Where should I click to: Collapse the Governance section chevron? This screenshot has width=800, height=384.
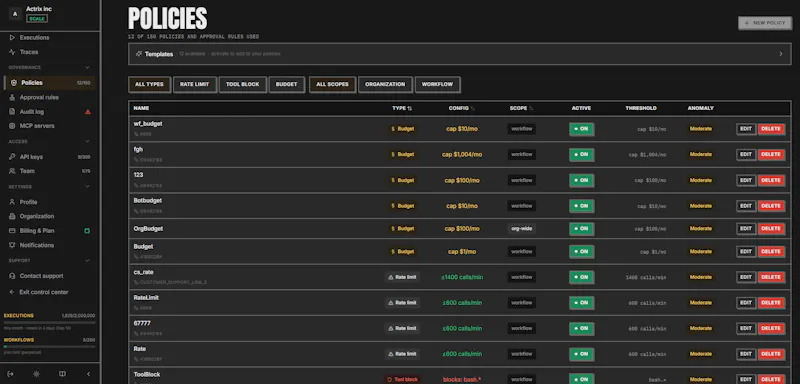point(87,67)
